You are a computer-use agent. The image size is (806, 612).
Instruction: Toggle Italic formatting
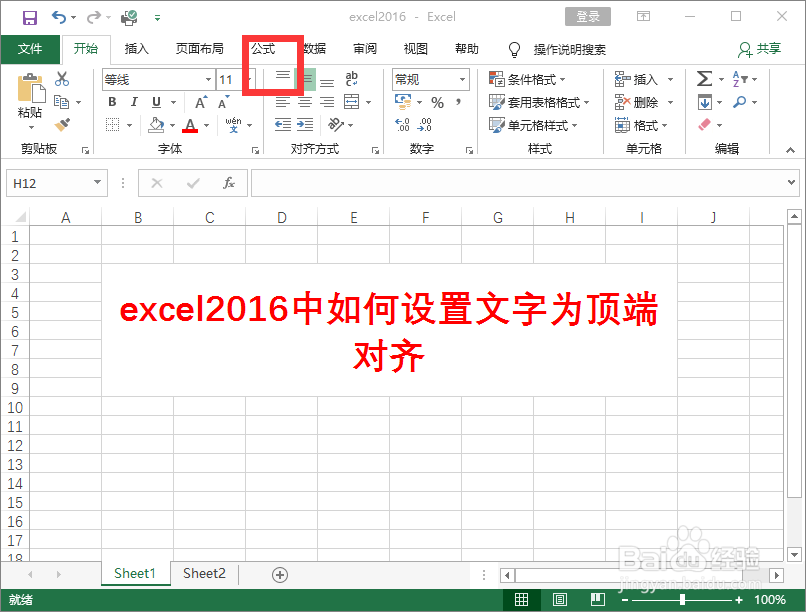tap(134, 102)
